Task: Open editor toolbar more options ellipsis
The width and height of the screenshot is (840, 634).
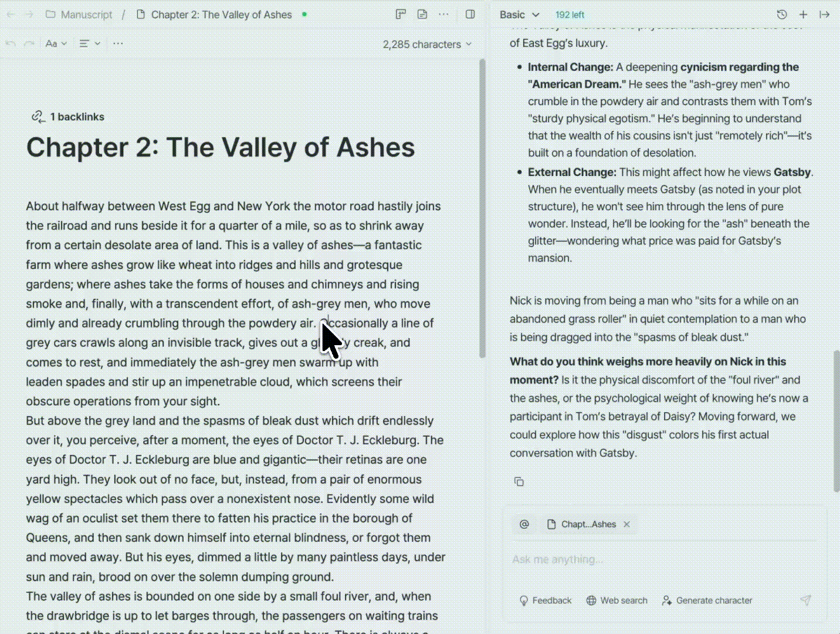Action: pyautogui.click(x=118, y=43)
